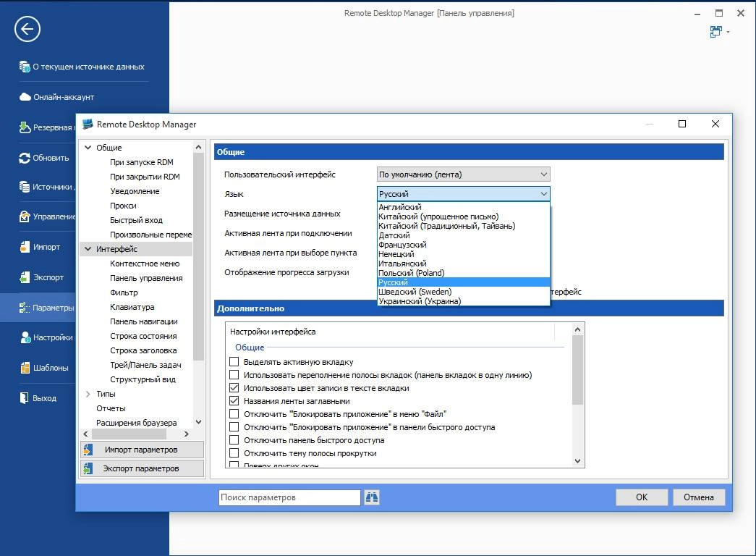
Task: Select 'Строка состояния' tree item
Action: coord(143,336)
